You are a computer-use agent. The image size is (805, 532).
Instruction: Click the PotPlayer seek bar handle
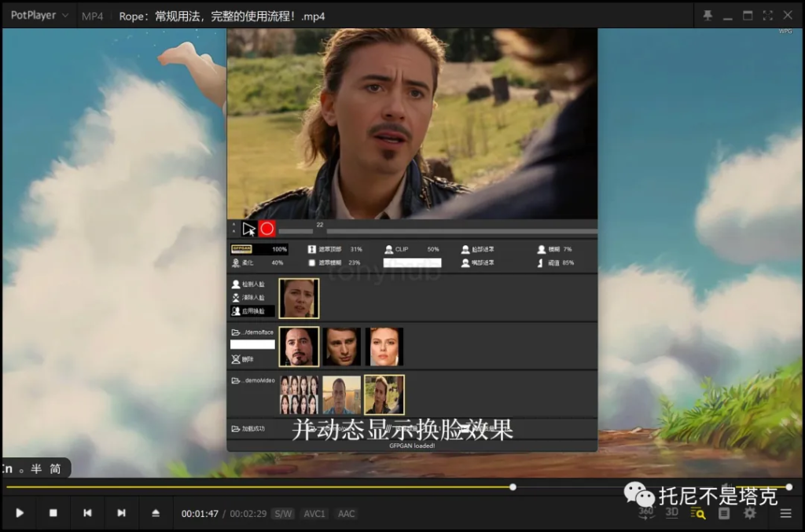[x=513, y=487]
